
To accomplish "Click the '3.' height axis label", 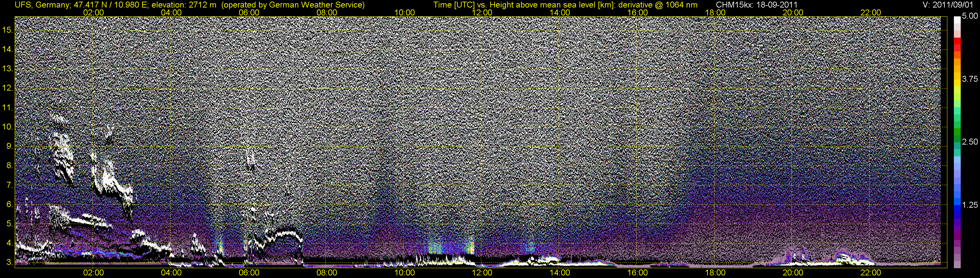I will [x=10, y=262].
